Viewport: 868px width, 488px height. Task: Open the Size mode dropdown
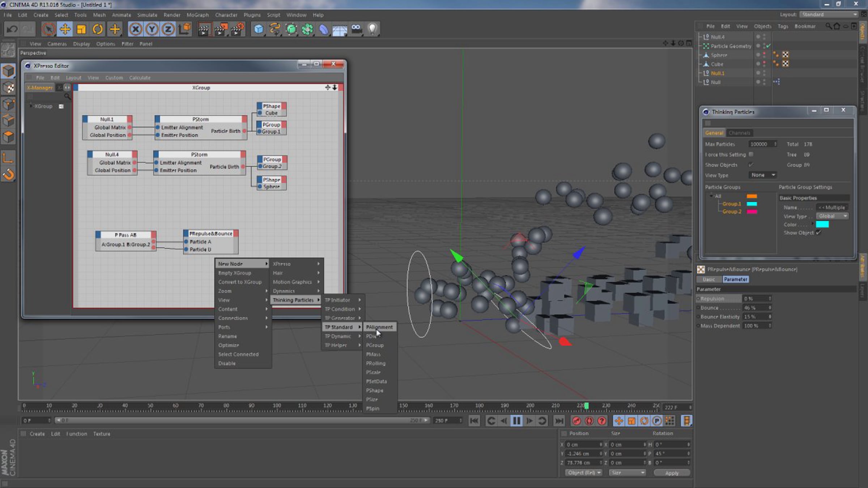tap(627, 473)
